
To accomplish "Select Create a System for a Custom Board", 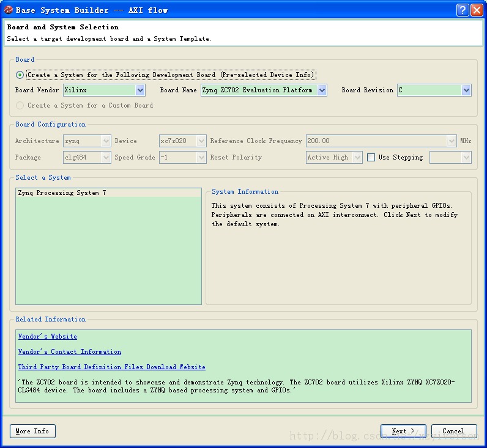I will coord(20,106).
